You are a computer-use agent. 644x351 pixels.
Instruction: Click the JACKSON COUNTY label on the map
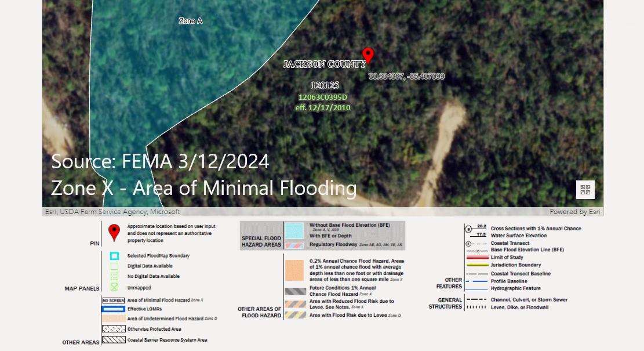[x=324, y=64]
